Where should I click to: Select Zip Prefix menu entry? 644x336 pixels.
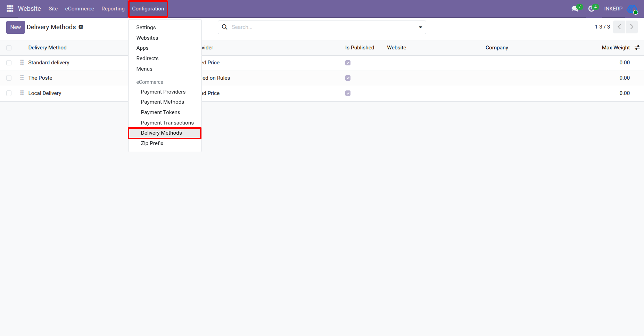pyautogui.click(x=152, y=143)
